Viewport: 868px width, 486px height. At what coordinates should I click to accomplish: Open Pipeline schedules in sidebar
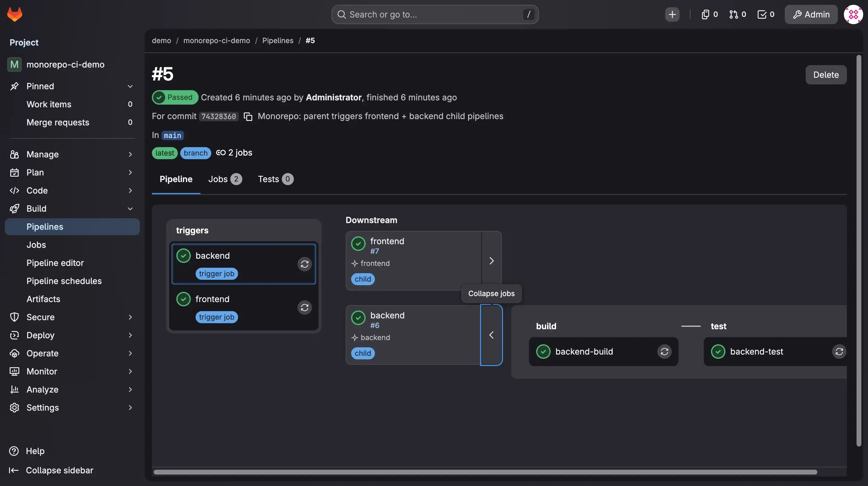tap(72, 281)
